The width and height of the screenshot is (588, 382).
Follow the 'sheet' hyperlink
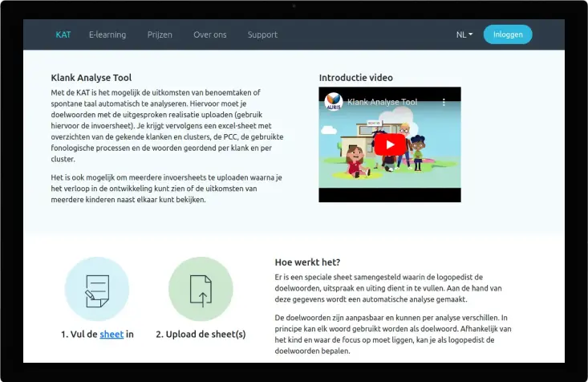point(112,334)
